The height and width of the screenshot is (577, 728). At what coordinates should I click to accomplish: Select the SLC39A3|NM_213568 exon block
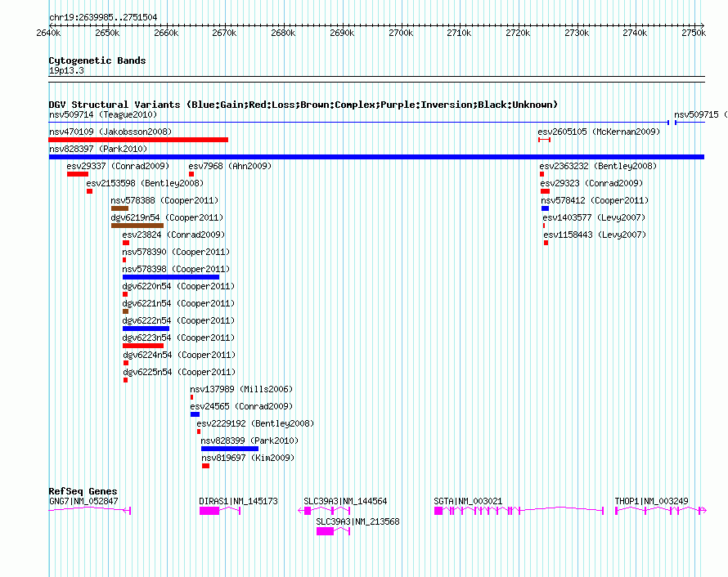(325, 531)
